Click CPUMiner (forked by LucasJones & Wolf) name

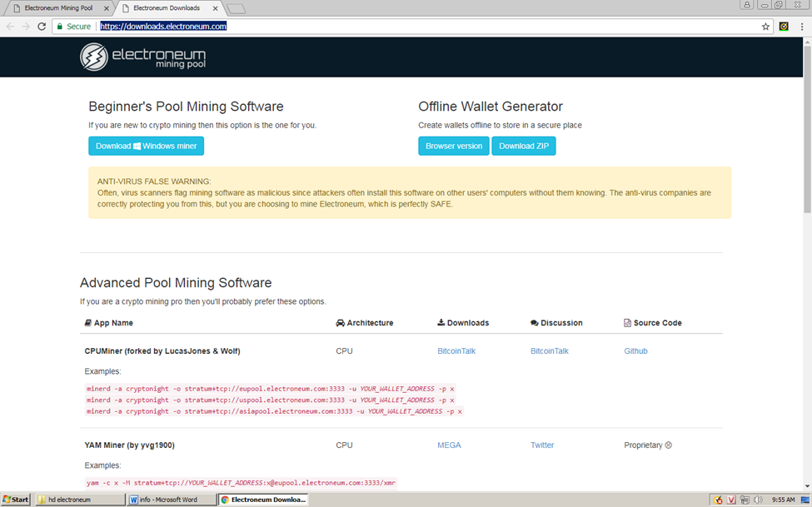tap(162, 351)
